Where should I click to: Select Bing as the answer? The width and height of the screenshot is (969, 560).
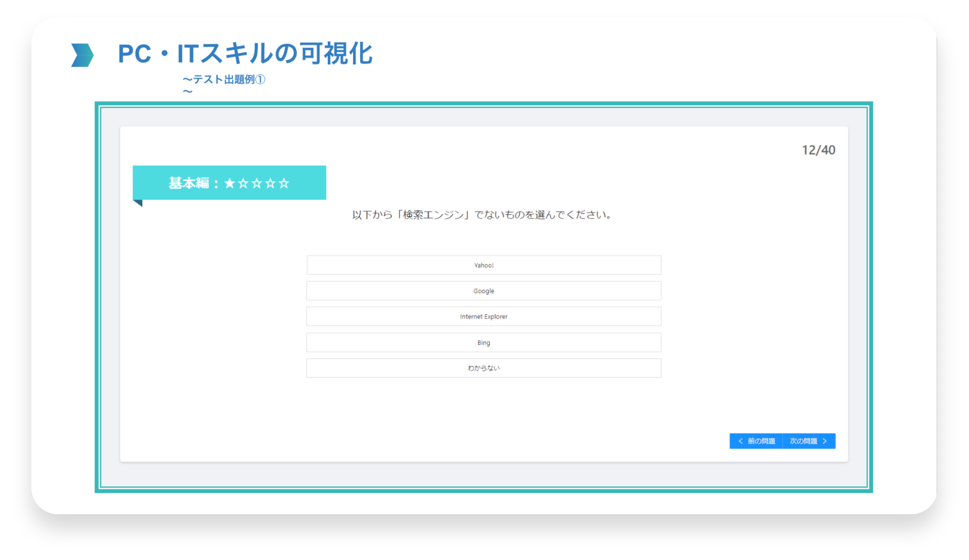point(484,342)
